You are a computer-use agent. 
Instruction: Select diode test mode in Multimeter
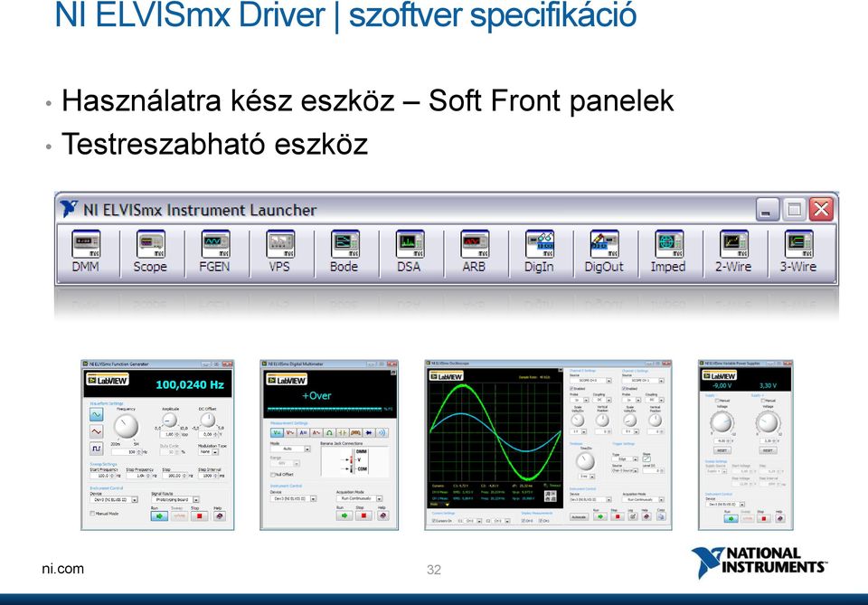[x=369, y=433]
